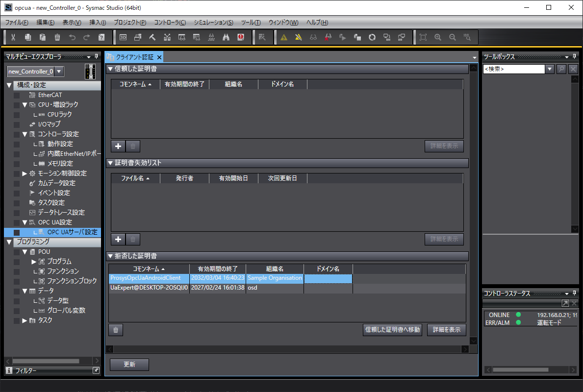Open the 3D view toolbar icon
The width and height of the screenshot is (583, 392).
click(123, 37)
